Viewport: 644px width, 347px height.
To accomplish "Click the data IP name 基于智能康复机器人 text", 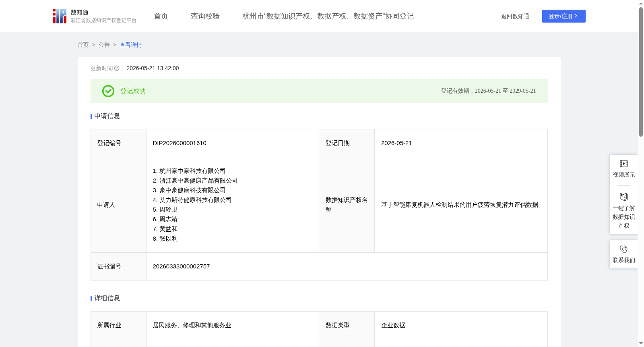I will pos(460,205).
